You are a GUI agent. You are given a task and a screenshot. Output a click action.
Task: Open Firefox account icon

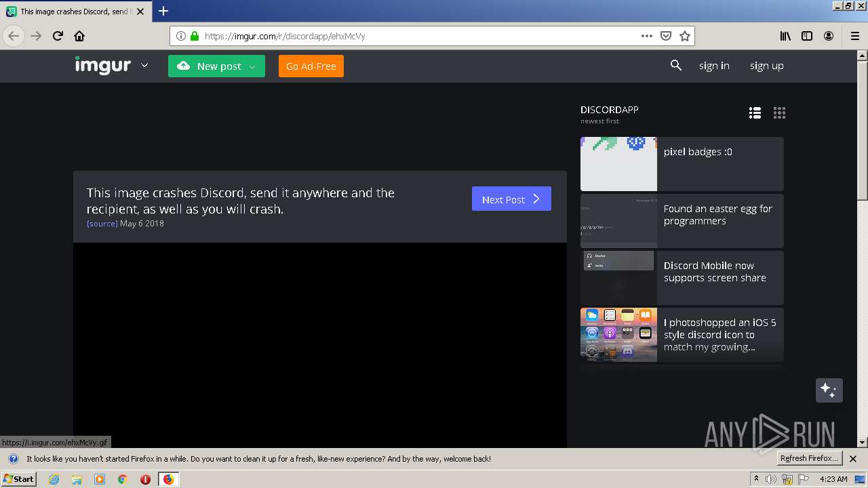point(829,36)
